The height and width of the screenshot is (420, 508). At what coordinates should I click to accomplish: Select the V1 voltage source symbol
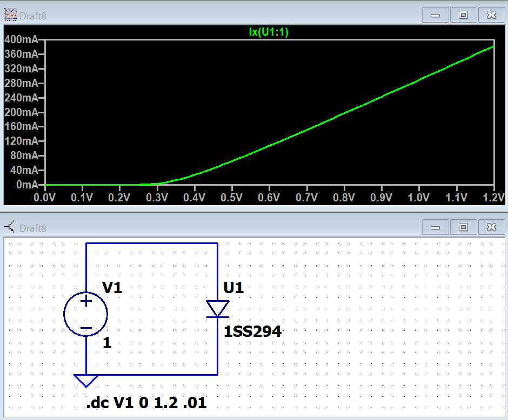[x=86, y=314]
